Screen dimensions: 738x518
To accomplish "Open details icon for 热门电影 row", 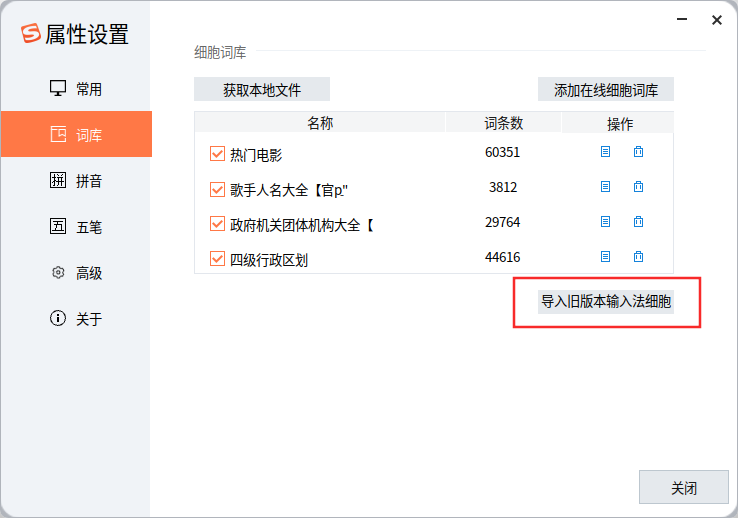I will 605,151.
